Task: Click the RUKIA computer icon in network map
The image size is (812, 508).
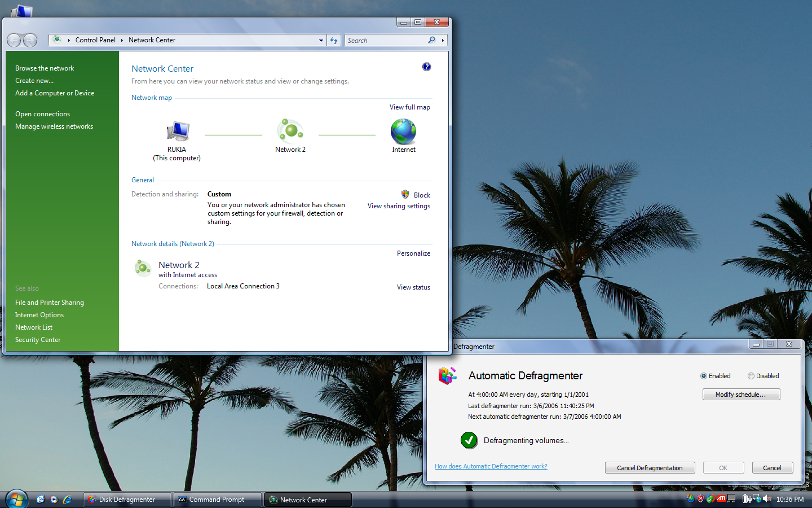Action: point(178,131)
